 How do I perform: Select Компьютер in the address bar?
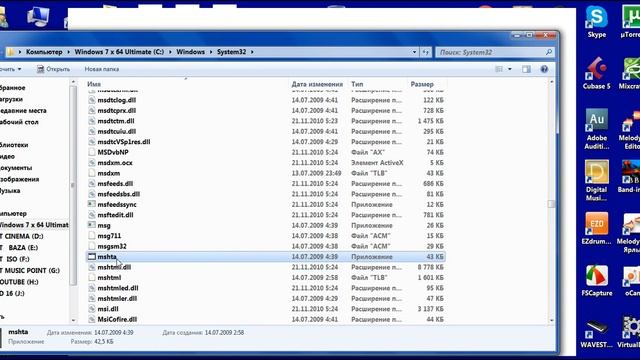point(44,52)
